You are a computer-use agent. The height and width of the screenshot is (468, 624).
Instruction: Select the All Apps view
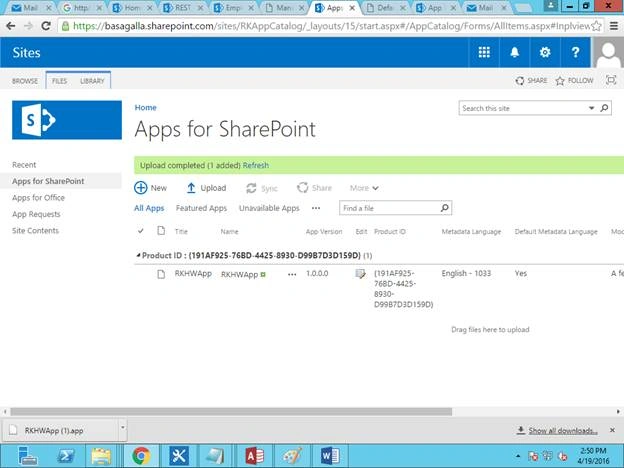click(149, 208)
